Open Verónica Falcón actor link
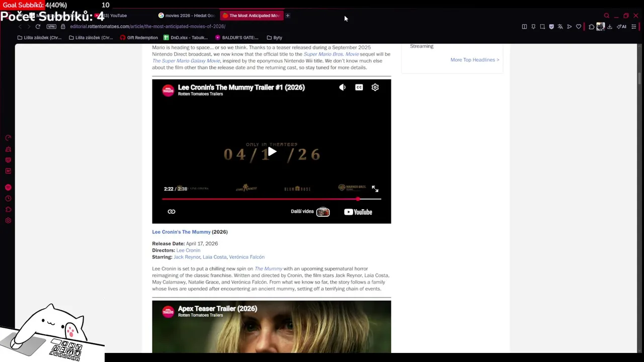Viewport: 644px width, 362px height. point(247,257)
